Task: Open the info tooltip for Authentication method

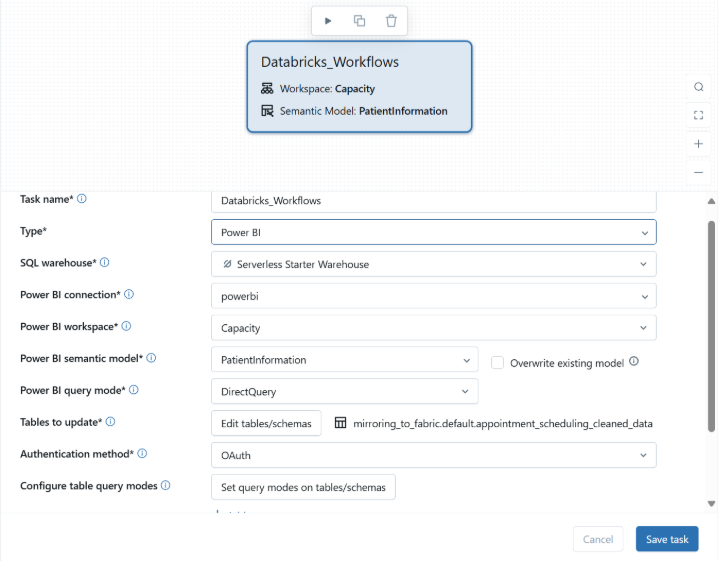Action: (142, 453)
